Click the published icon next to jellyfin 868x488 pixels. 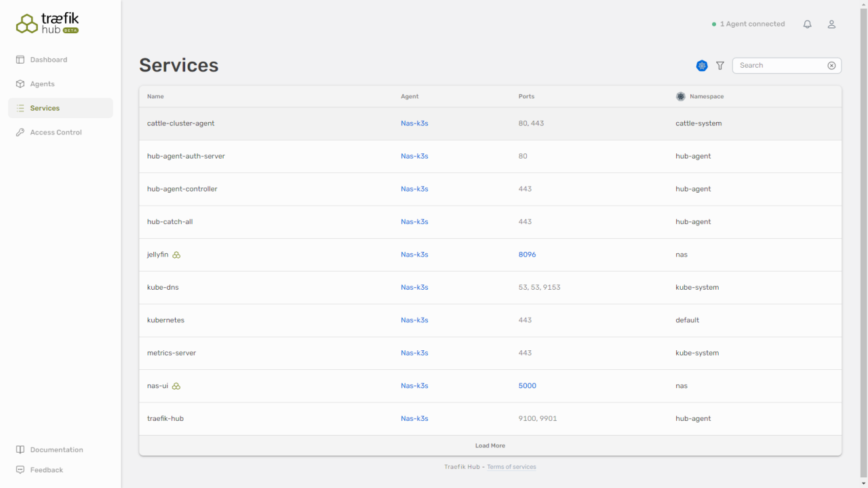click(176, 255)
